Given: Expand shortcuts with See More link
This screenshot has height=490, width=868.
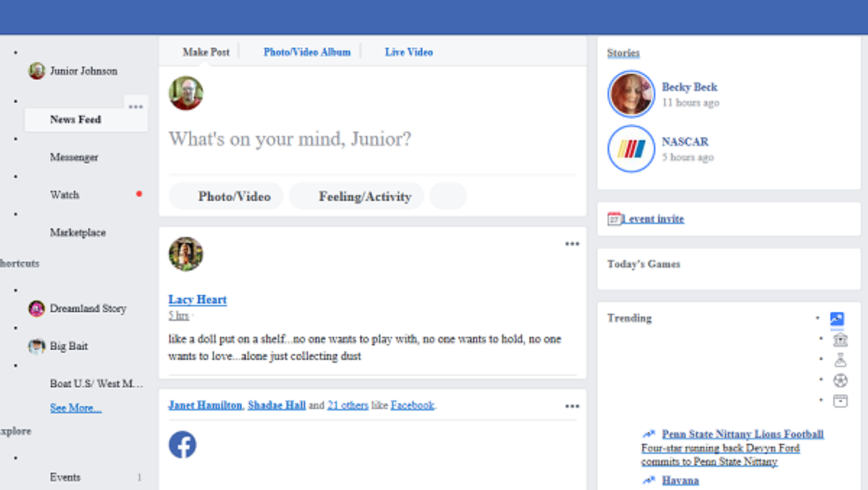Looking at the screenshot, I should [x=76, y=408].
